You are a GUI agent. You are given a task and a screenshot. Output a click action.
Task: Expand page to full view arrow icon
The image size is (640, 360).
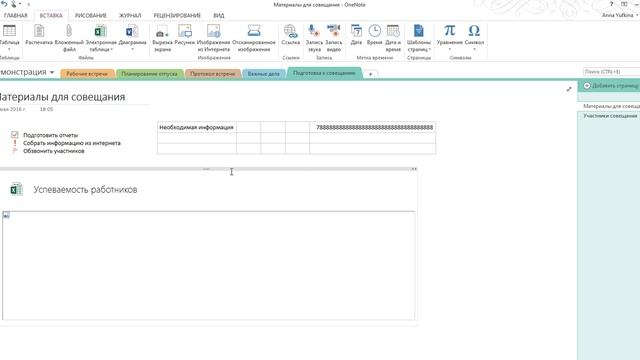pos(569,89)
